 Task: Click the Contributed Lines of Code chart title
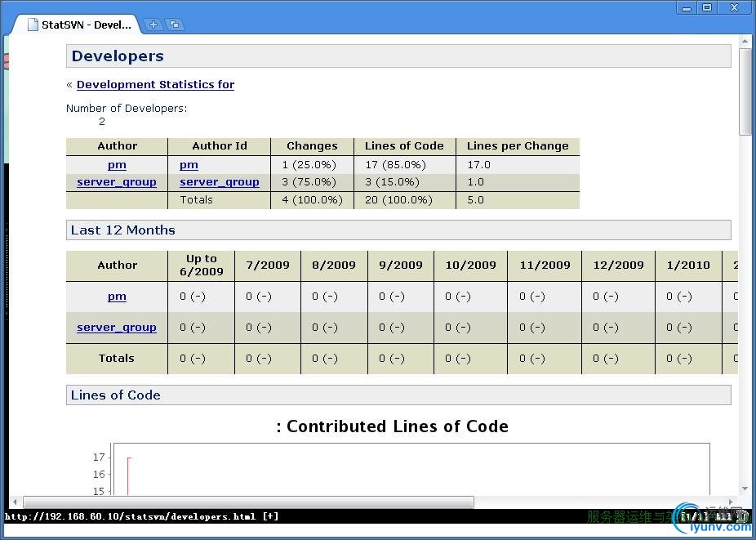[x=392, y=426]
